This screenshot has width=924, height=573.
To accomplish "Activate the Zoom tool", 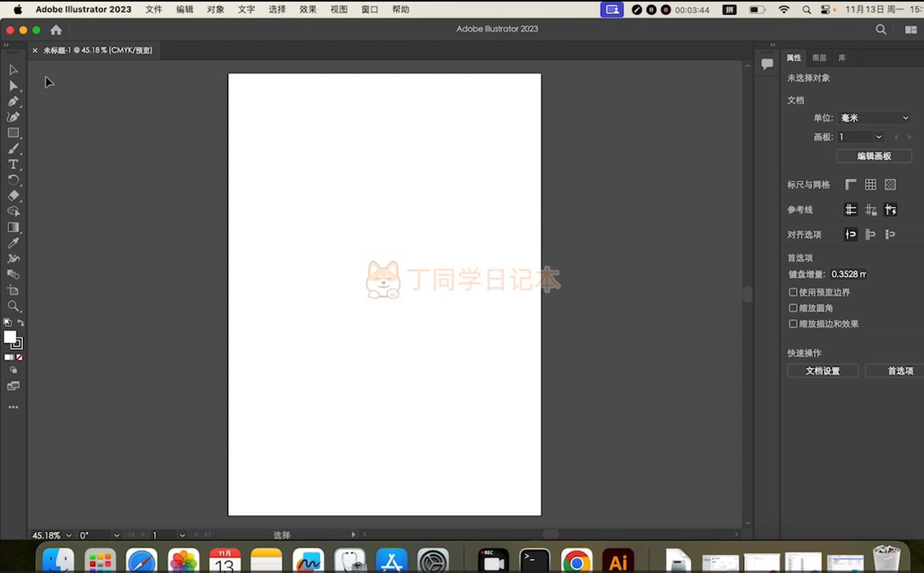I will 13,306.
